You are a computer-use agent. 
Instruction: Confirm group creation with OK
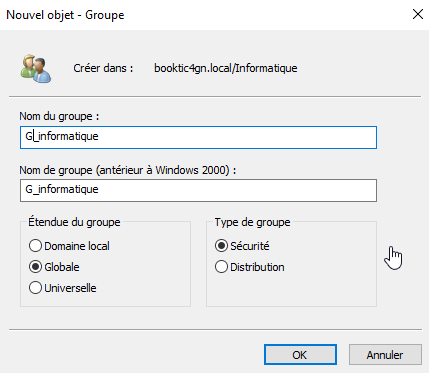coord(300,355)
